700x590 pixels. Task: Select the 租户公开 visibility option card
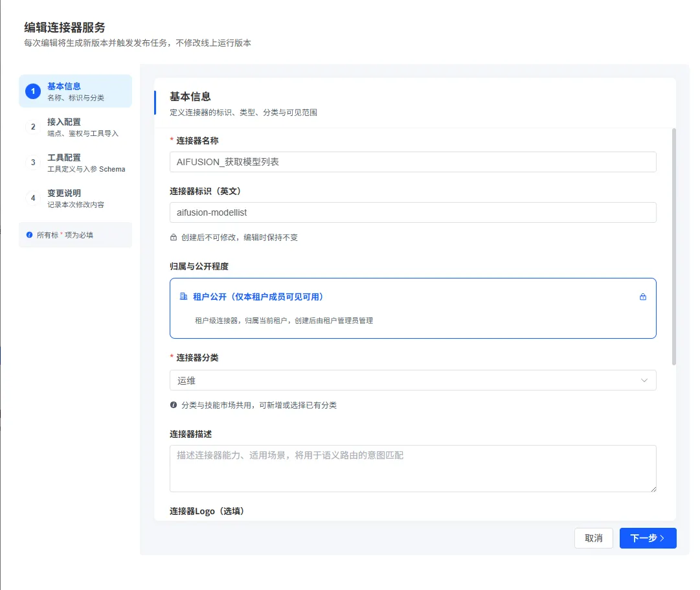413,308
